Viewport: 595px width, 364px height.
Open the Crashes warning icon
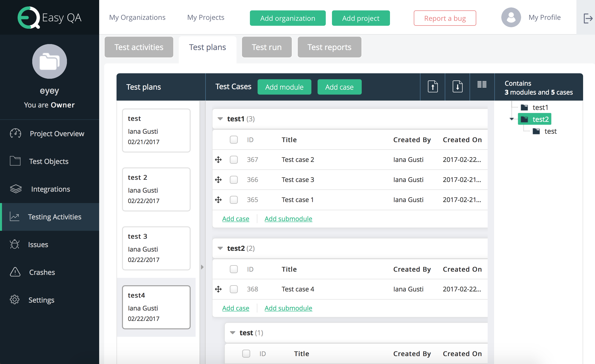point(15,272)
